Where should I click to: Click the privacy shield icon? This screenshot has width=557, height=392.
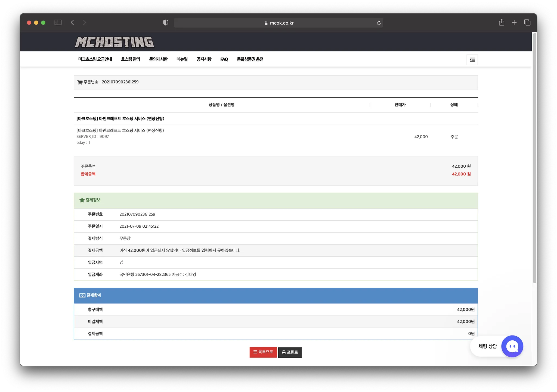tap(166, 23)
